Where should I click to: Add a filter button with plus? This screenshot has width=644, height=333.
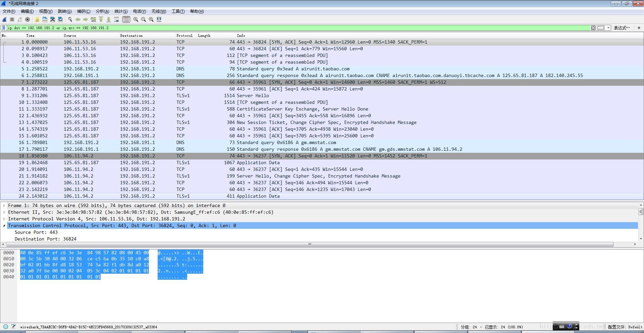coord(639,28)
